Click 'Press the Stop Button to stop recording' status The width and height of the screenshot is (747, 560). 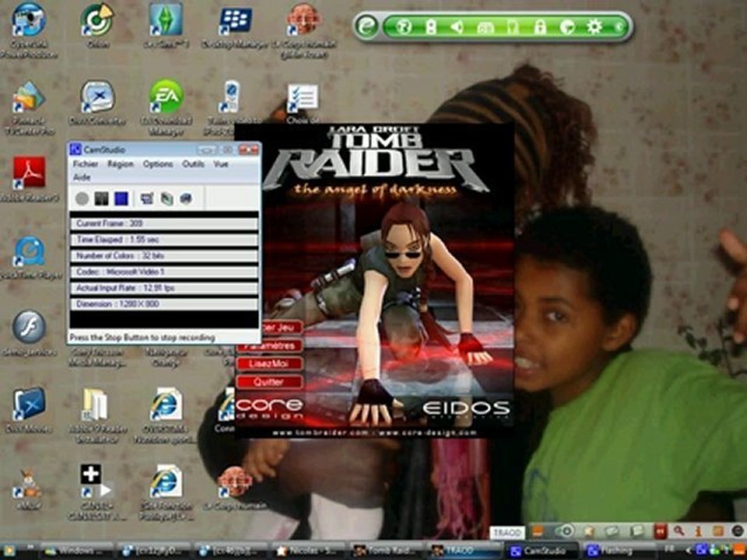142,337
